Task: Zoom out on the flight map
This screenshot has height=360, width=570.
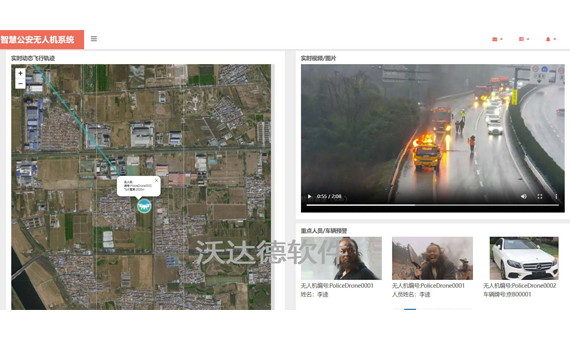Action: click(x=20, y=83)
